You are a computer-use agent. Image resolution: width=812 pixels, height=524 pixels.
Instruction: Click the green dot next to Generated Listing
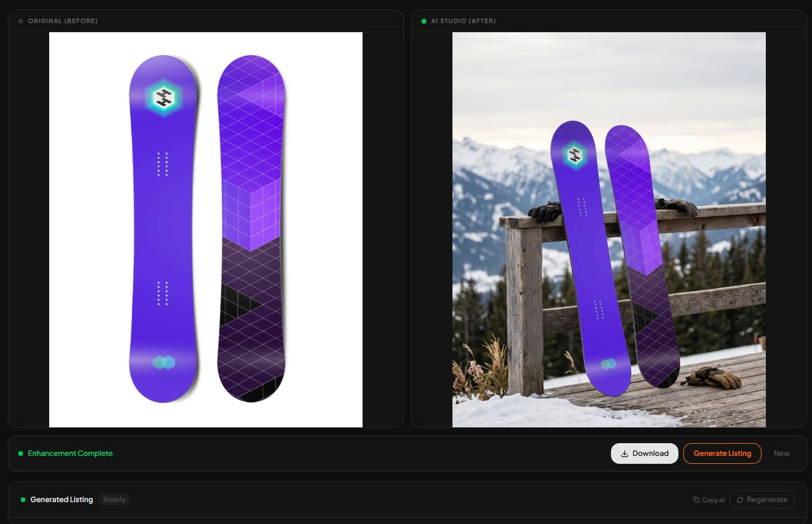click(23, 500)
